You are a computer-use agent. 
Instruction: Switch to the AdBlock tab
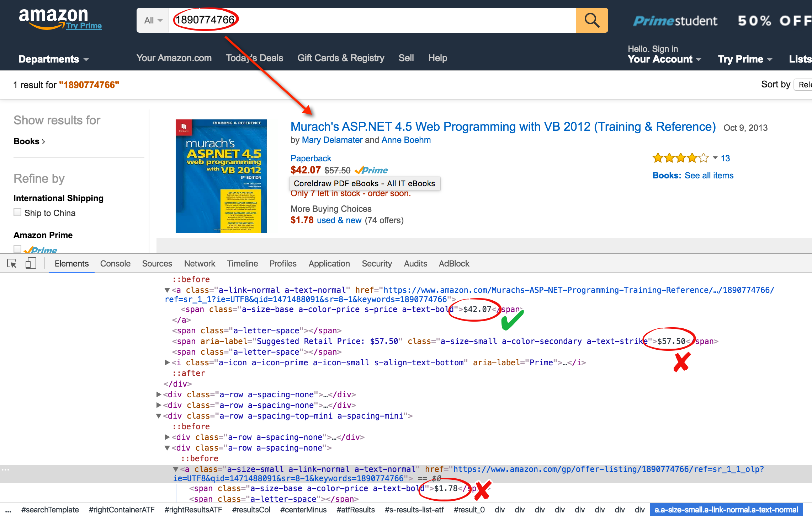coord(454,263)
